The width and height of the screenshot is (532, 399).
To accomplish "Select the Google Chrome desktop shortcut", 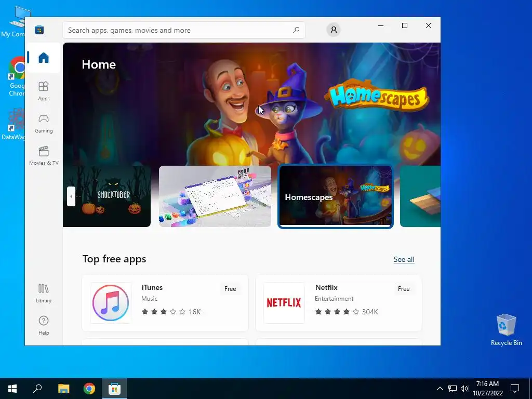I will 16,77.
